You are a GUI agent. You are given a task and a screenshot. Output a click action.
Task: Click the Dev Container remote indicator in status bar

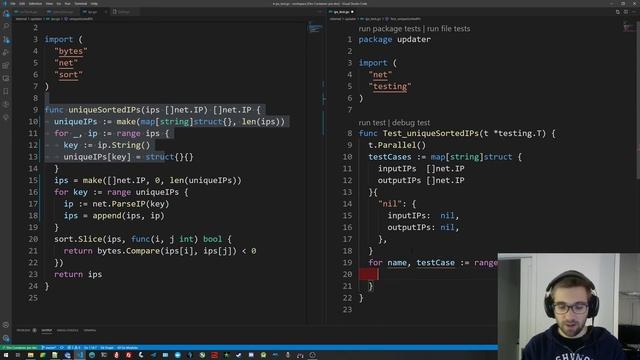click(x=19, y=348)
